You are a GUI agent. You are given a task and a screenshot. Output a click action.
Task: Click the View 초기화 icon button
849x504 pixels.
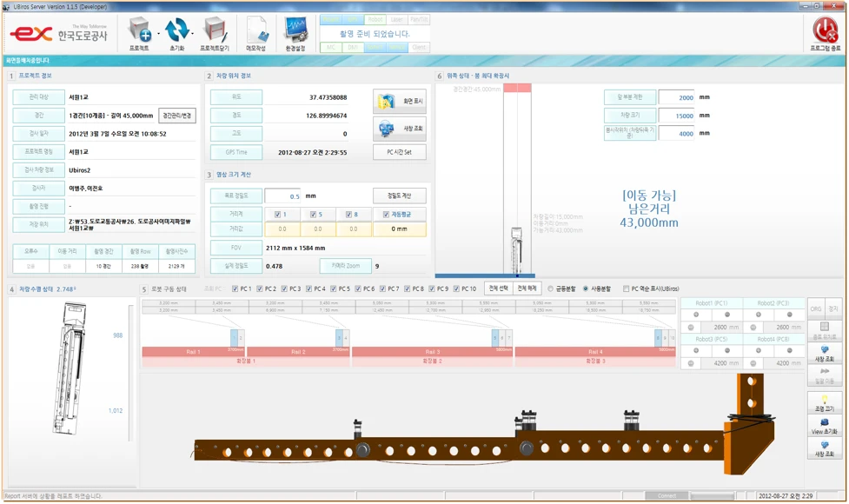tap(824, 426)
